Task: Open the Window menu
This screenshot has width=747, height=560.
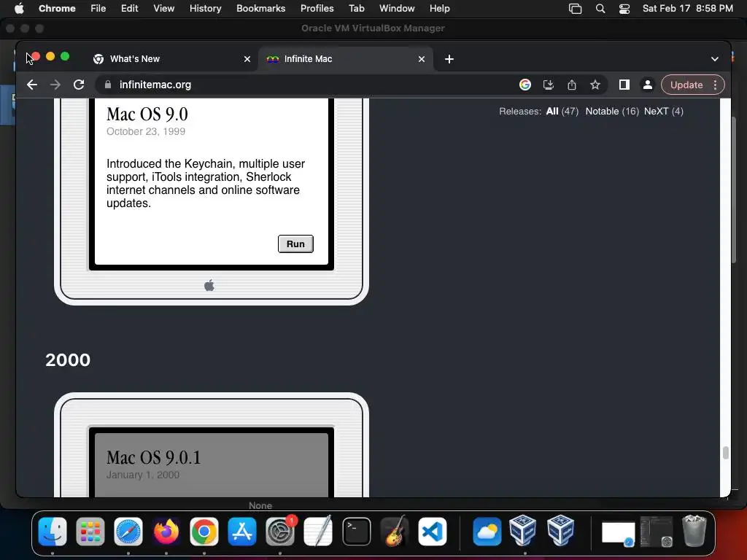Action: [x=397, y=9]
